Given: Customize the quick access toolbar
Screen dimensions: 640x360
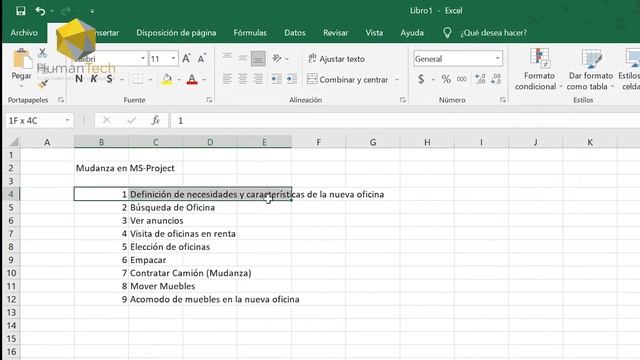Looking at the screenshot, I should [x=92, y=11].
